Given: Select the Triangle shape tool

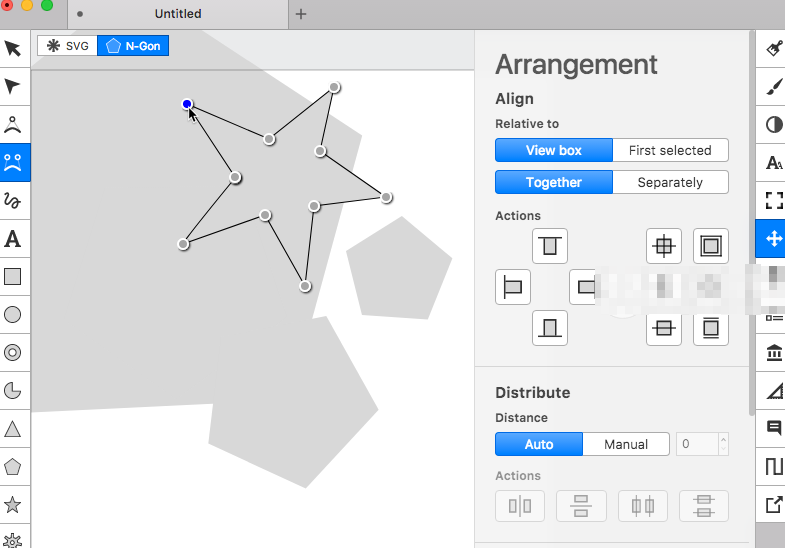Looking at the screenshot, I should (13, 429).
